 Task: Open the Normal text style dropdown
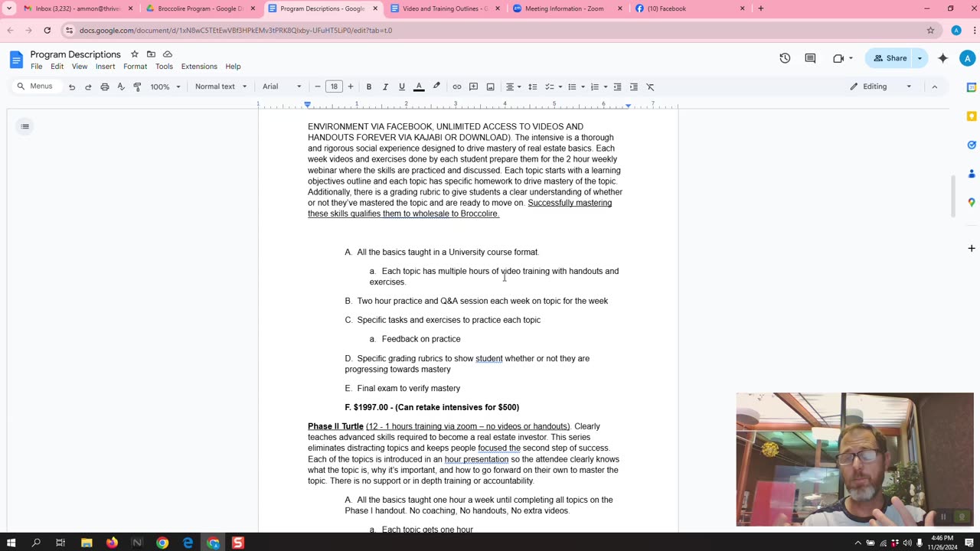tap(220, 86)
